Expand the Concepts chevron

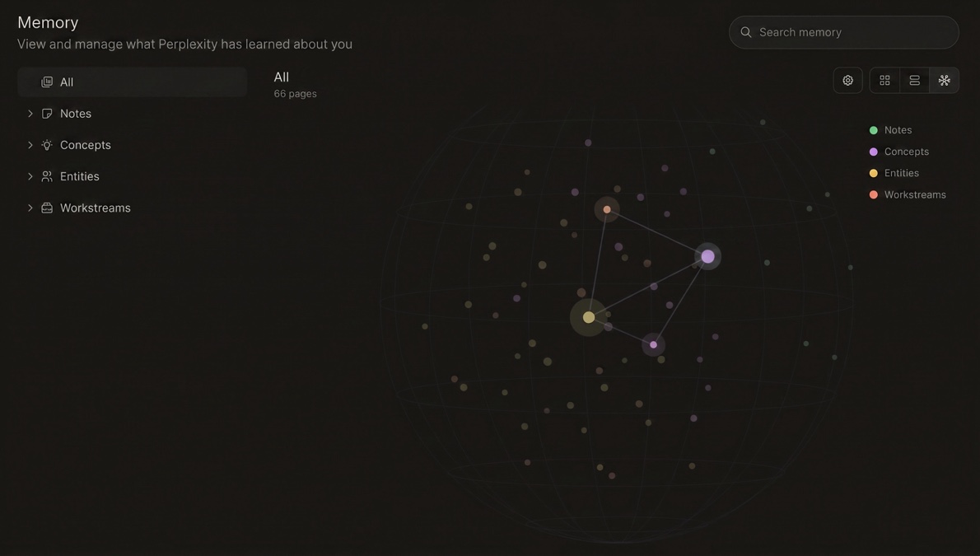(30, 145)
